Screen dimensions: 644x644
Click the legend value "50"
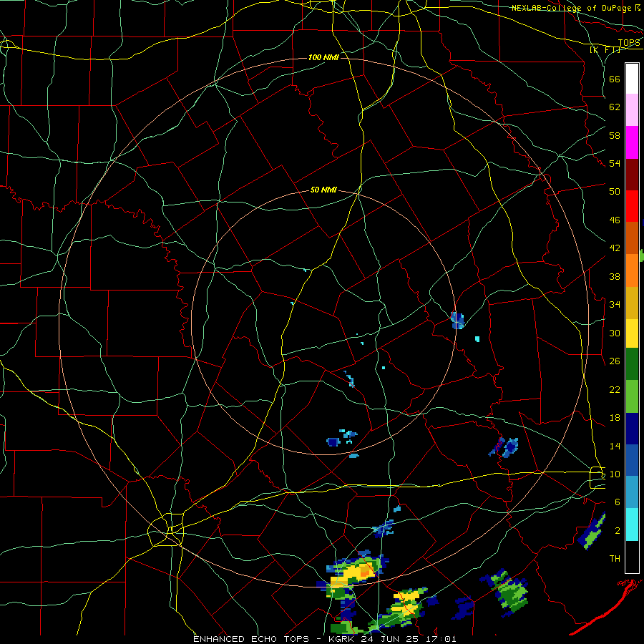[615, 192]
